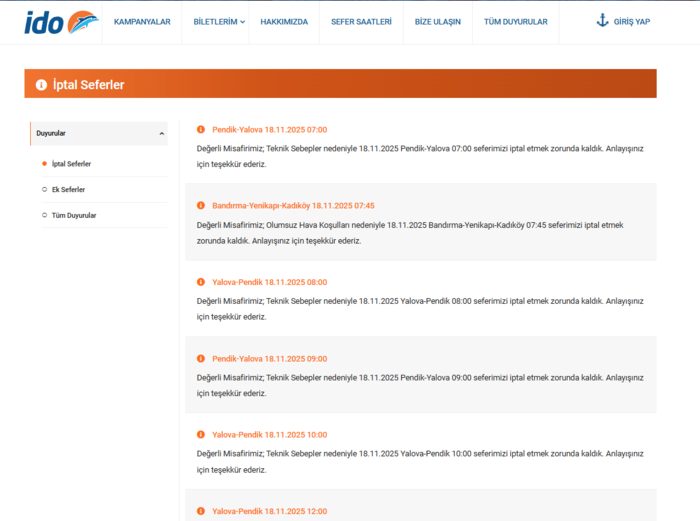Image resolution: width=700 pixels, height=521 pixels.
Task: Open İptal Seferler sidebar link
Action: point(71,164)
